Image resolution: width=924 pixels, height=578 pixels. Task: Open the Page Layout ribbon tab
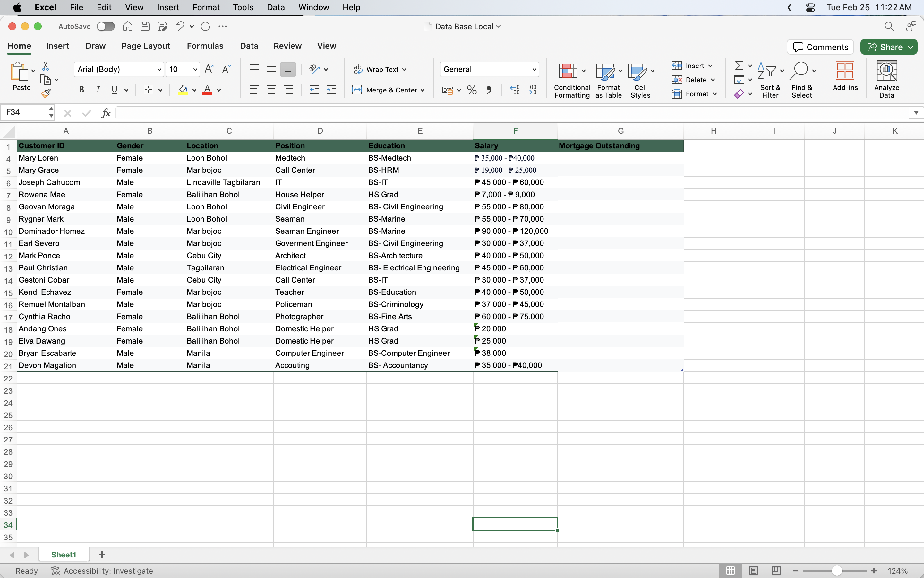[x=145, y=46]
